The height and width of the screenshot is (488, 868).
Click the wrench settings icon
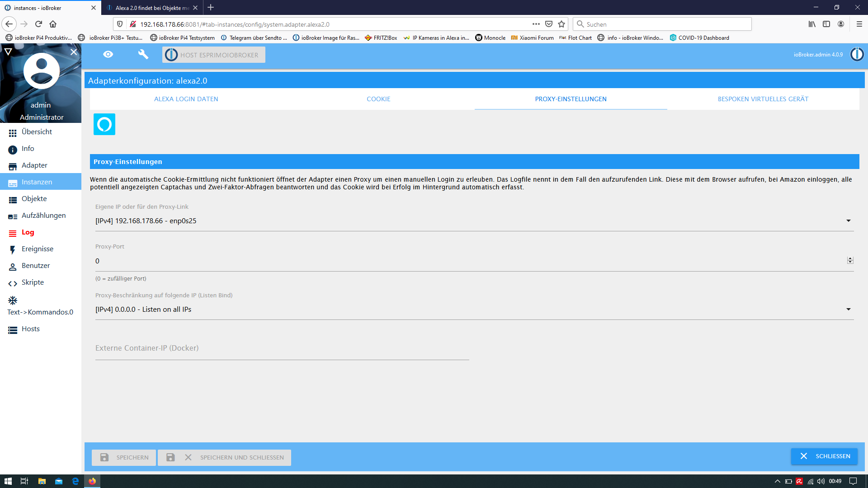[143, 55]
